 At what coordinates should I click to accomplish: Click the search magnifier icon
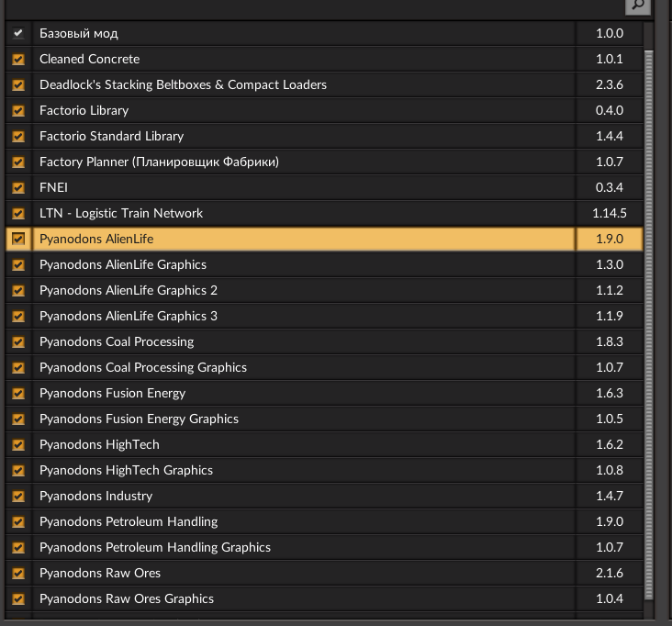tap(637, 6)
